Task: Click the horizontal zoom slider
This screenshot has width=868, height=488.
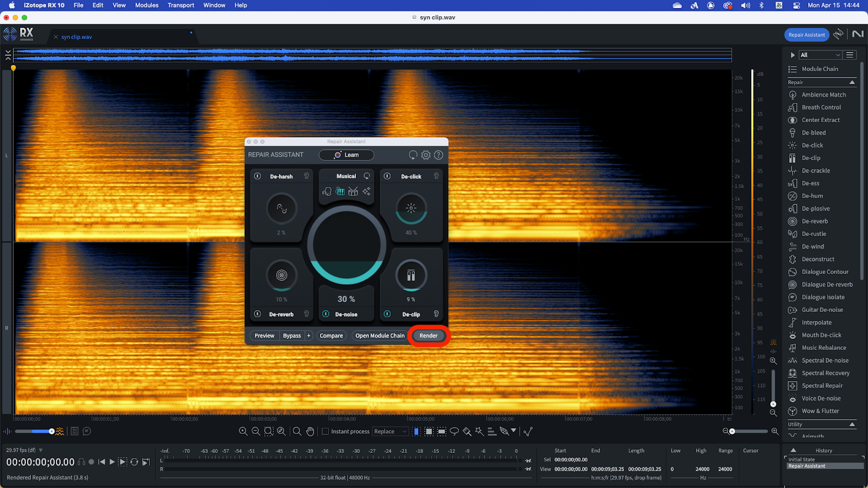Action: coord(749,432)
